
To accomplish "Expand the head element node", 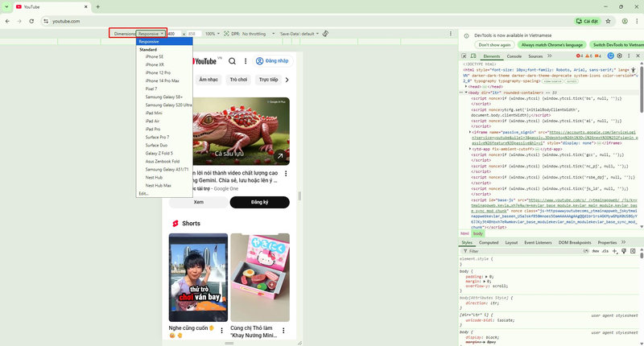I will pyautogui.click(x=466, y=87).
